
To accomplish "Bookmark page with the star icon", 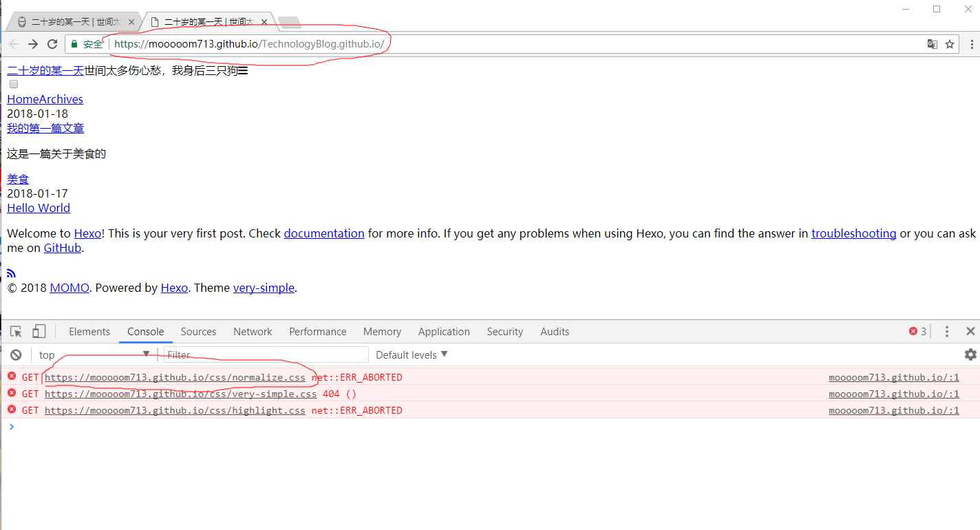I will point(950,44).
